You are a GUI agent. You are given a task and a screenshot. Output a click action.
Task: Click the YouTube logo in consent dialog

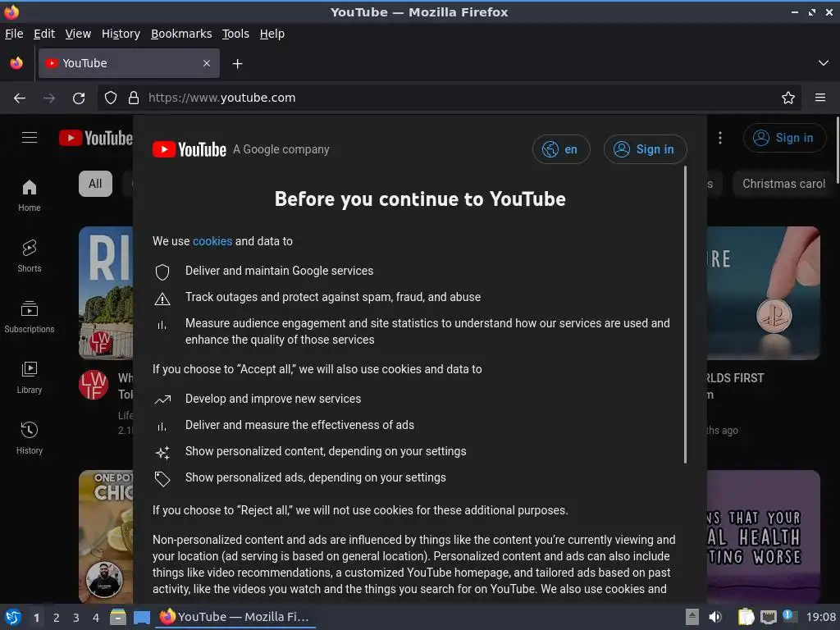click(189, 149)
